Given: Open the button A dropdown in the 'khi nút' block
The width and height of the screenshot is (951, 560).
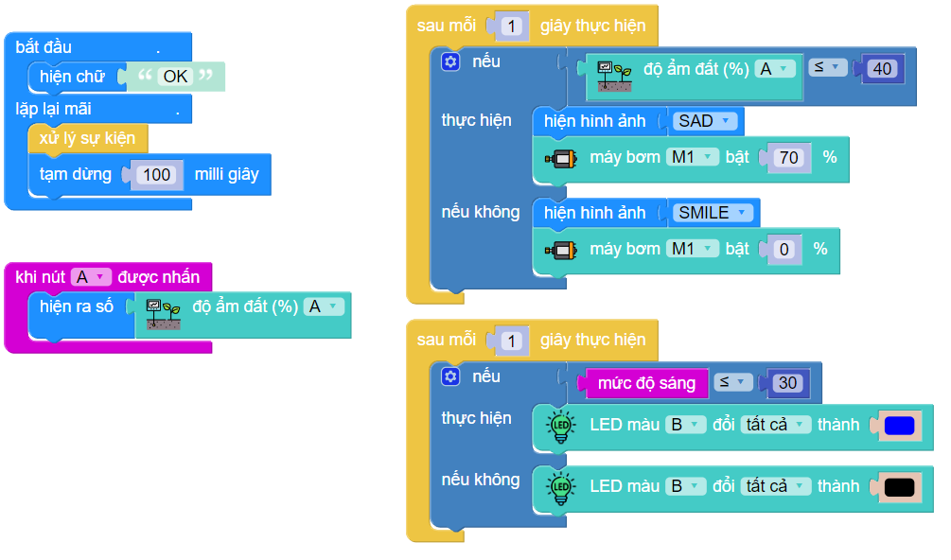Looking at the screenshot, I should 91,277.
